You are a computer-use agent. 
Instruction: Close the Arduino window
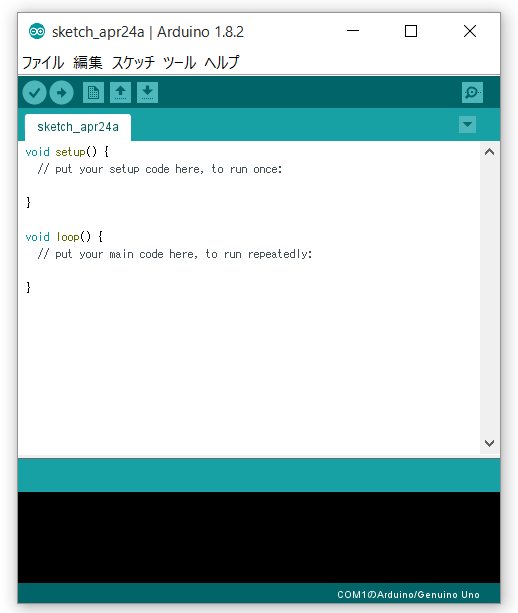pos(470,31)
